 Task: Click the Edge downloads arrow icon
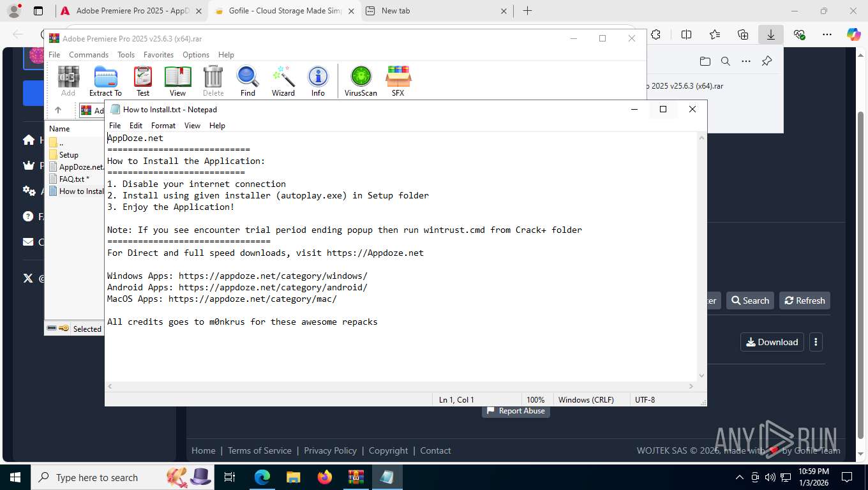click(771, 34)
